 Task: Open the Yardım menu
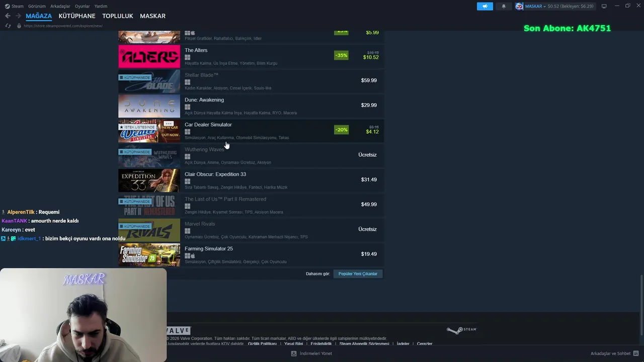point(101,6)
